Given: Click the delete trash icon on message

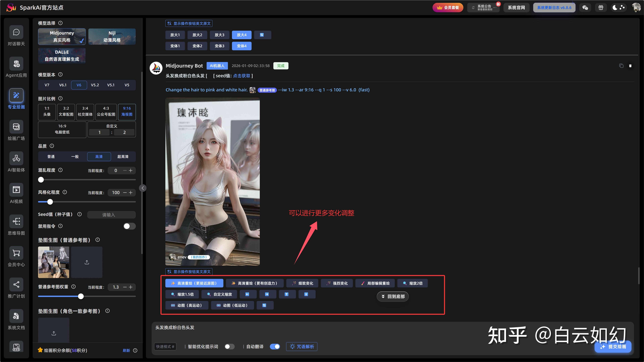Looking at the screenshot, I should point(630,66).
